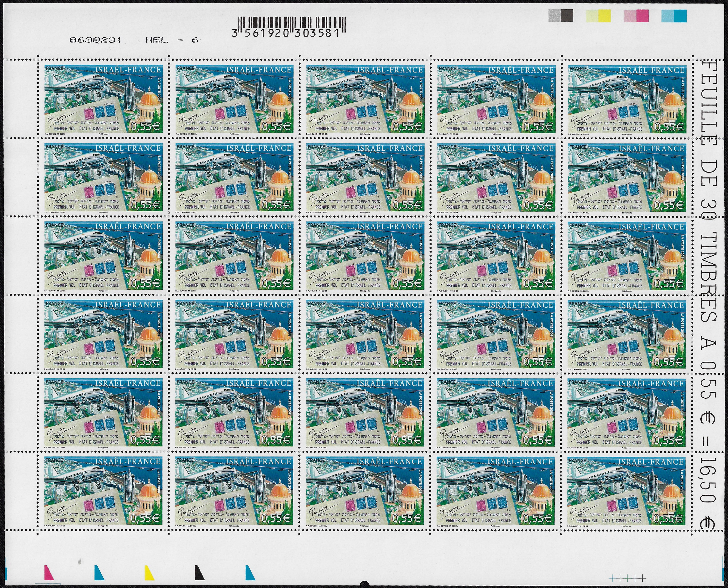728x588 pixels.
Task: Pick the pale yellow swatch in top bar
Action: (x=592, y=16)
